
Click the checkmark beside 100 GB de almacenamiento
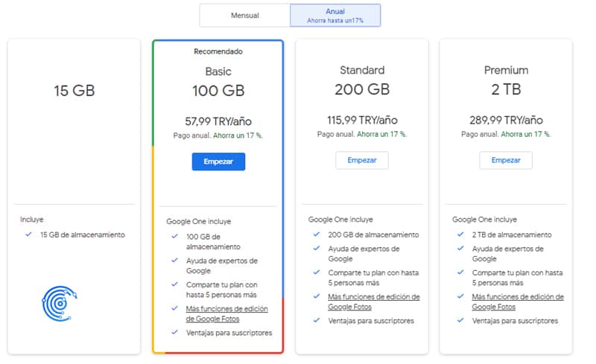[x=174, y=236]
